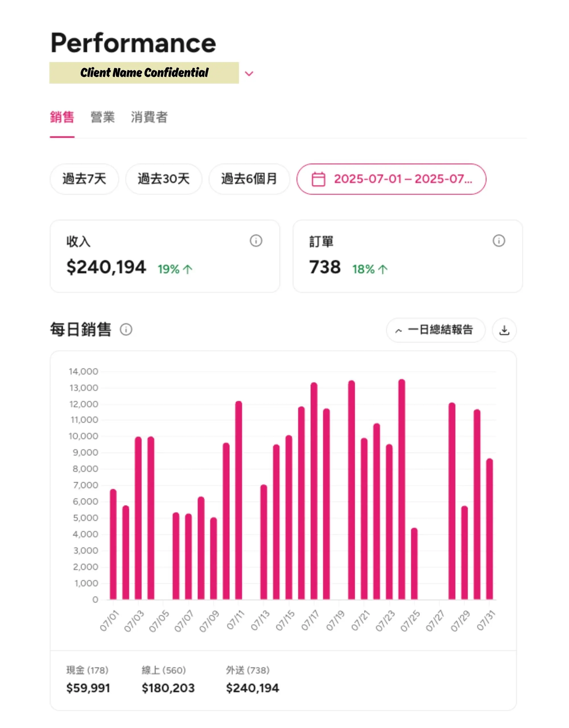Viewport: 569px width, 728px height.
Task: Click info icon beside 每日銷售 heading
Action: pos(126,330)
